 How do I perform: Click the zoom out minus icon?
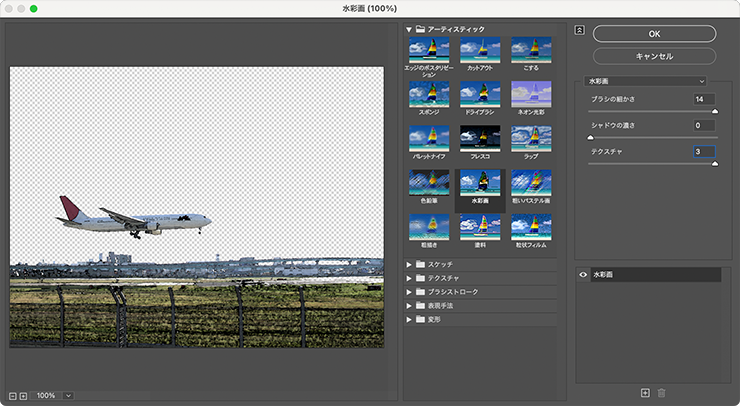(13, 396)
